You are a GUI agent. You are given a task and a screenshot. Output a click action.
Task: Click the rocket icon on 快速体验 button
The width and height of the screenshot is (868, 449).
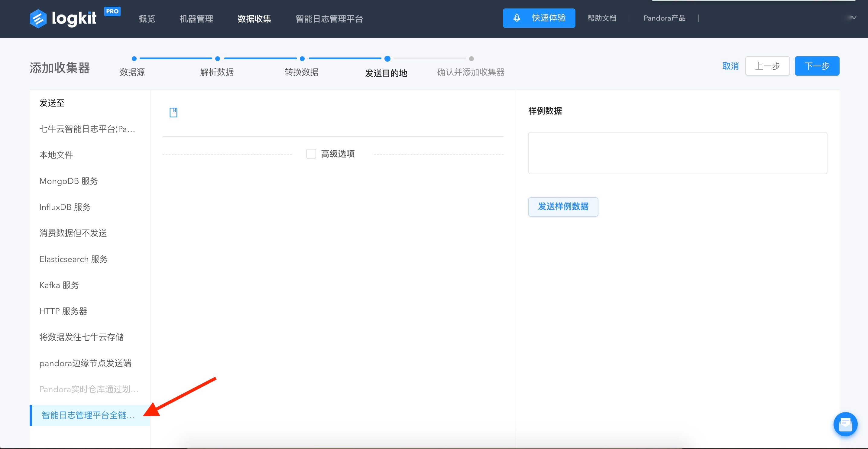pyautogui.click(x=517, y=18)
